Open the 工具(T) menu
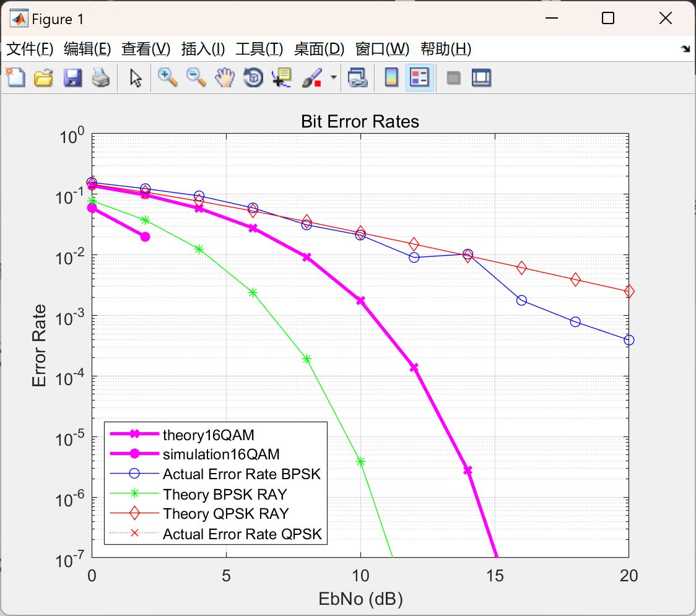The image size is (696, 616). coord(259,49)
